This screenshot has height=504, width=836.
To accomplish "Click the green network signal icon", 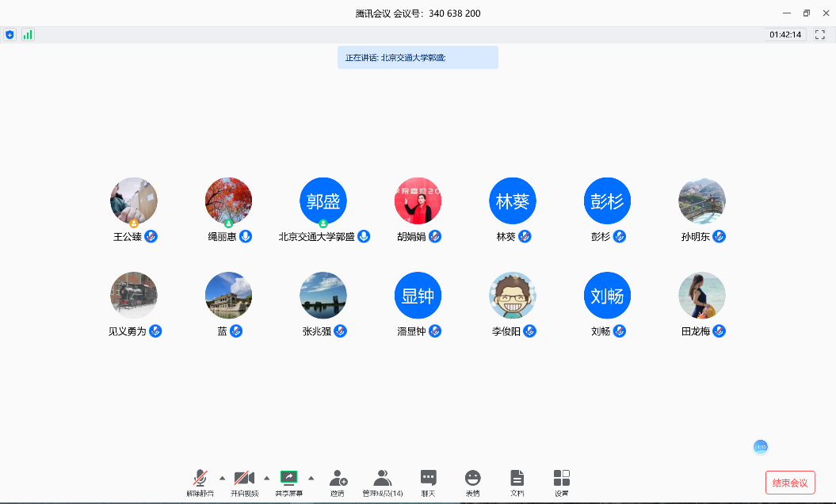I will click(x=28, y=35).
